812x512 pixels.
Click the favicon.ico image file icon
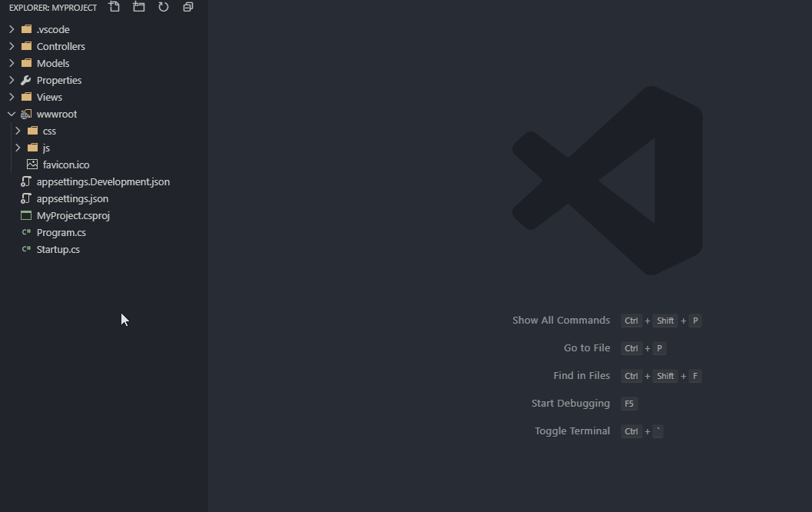pos(32,165)
